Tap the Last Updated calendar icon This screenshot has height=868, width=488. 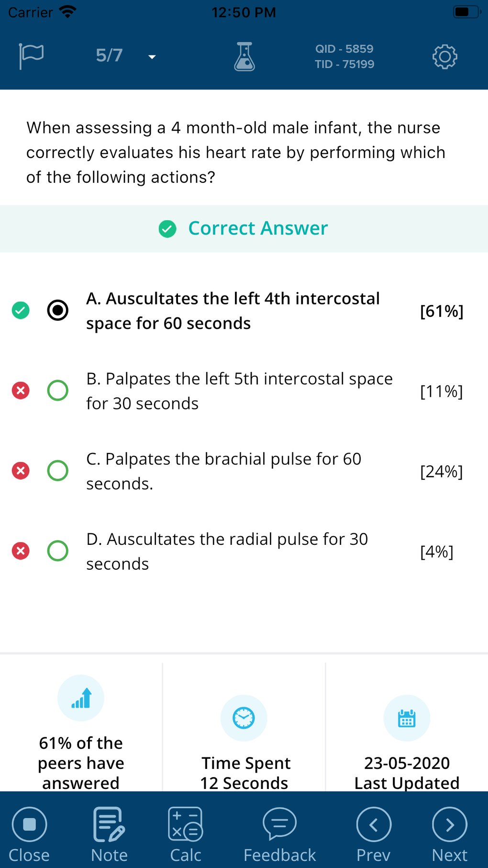pyautogui.click(x=407, y=718)
